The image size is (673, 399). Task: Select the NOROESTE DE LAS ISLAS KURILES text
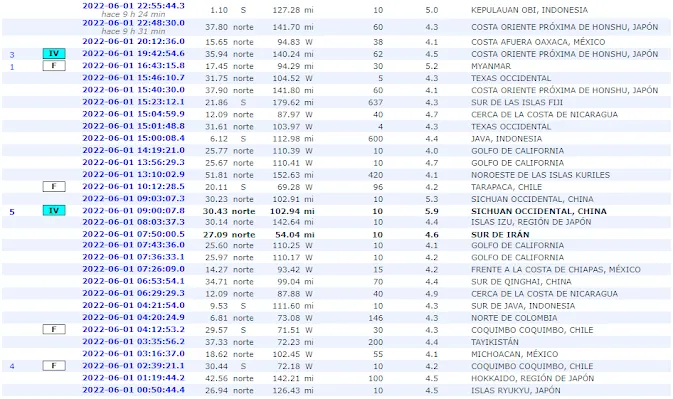coord(540,175)
